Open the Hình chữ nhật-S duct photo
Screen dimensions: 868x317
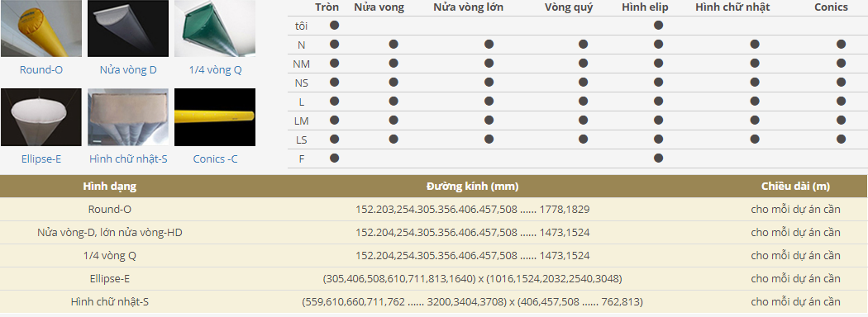[128, 116]
